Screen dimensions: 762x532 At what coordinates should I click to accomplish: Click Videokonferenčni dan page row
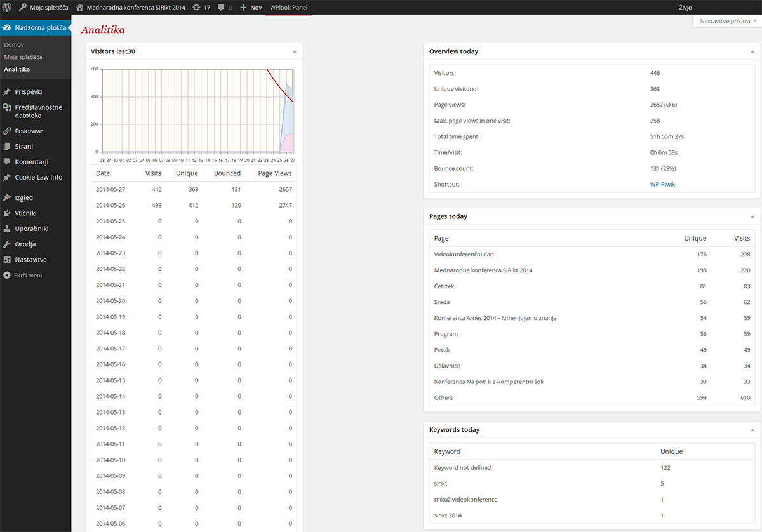coord(592,255)
